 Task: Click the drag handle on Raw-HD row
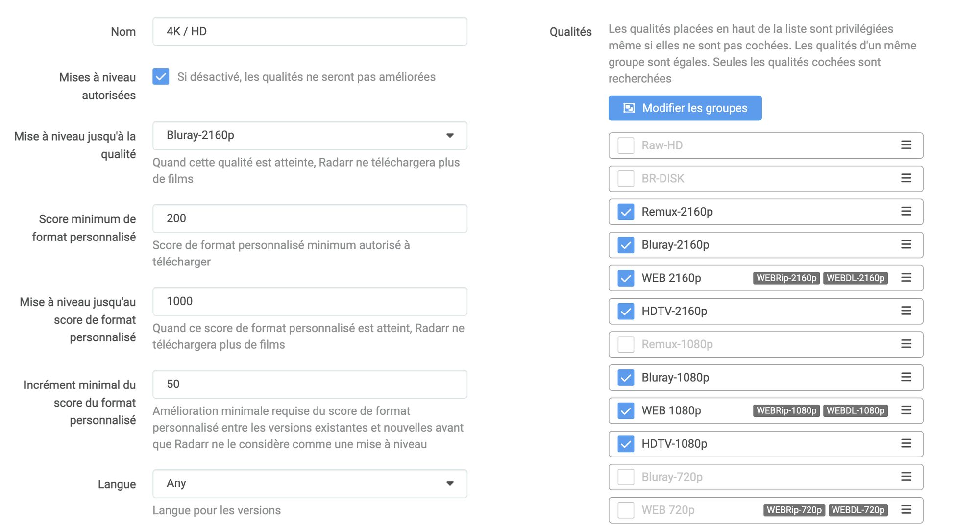pos(906,145)
